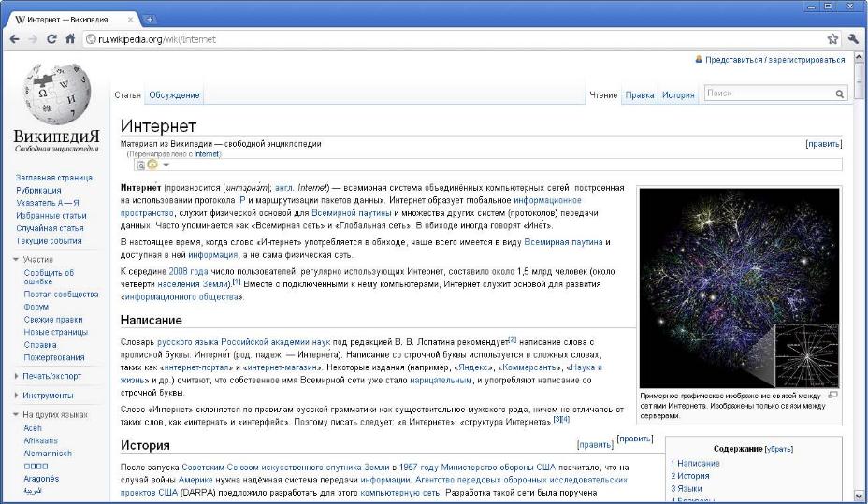Click in the Поиск search field
The width and height of the screenshot is (868, 504).
pyautogui.click(x=770, y=94)
